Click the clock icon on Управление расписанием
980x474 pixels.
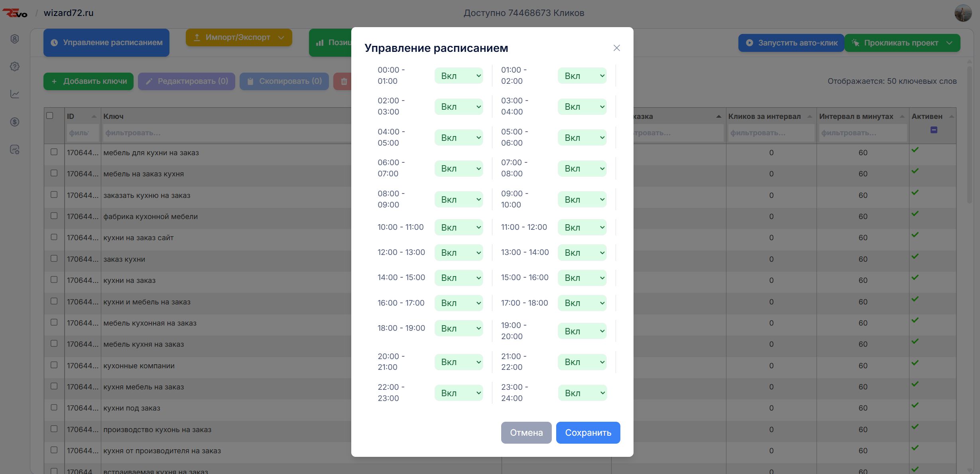[x=54, y=42]
